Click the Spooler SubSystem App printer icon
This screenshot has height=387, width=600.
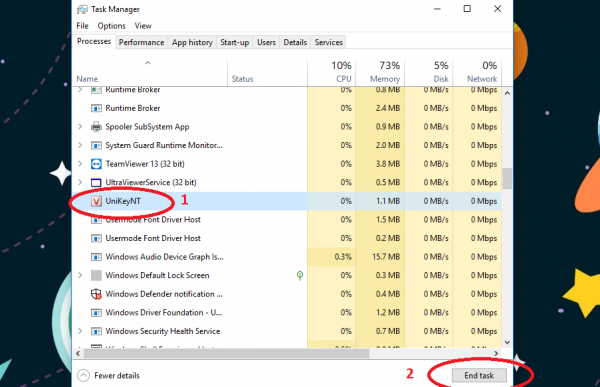point(96,127)
